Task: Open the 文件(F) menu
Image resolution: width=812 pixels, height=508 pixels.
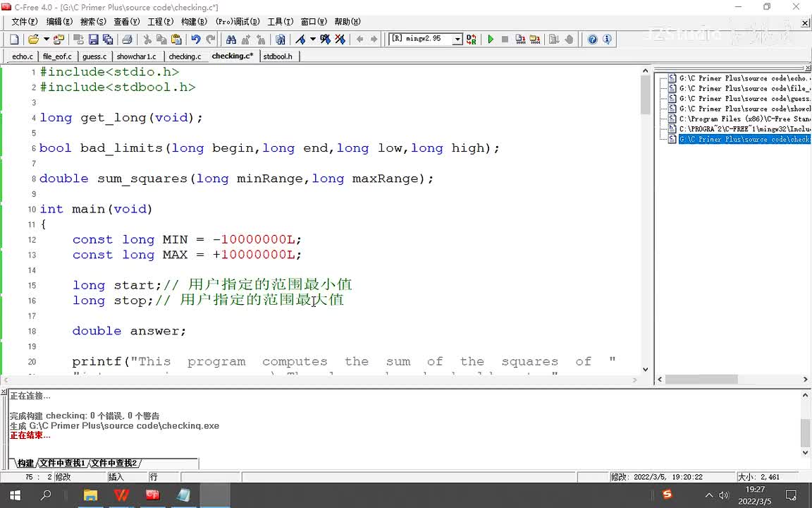Action: click(25, 22)
